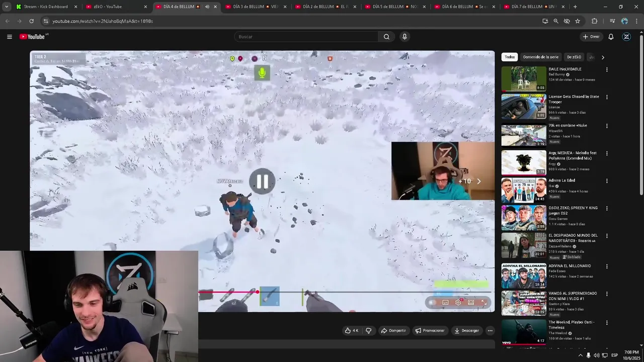This screenshot has height=362, width=644.
Task: Open the Chrome profile avatar
Action: (624, 21)
